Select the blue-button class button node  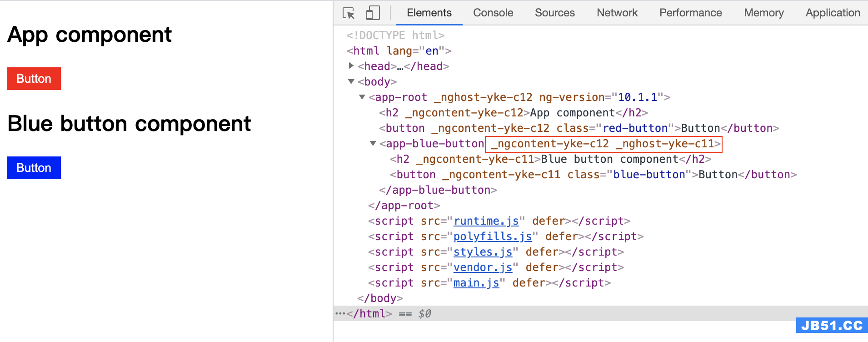593,175
